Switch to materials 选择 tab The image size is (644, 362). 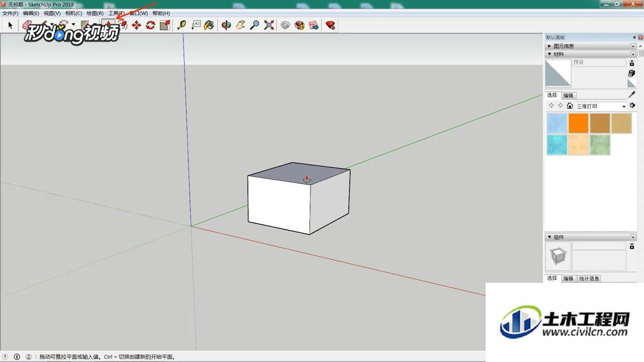pyautogui.click(x=552, y=95)
